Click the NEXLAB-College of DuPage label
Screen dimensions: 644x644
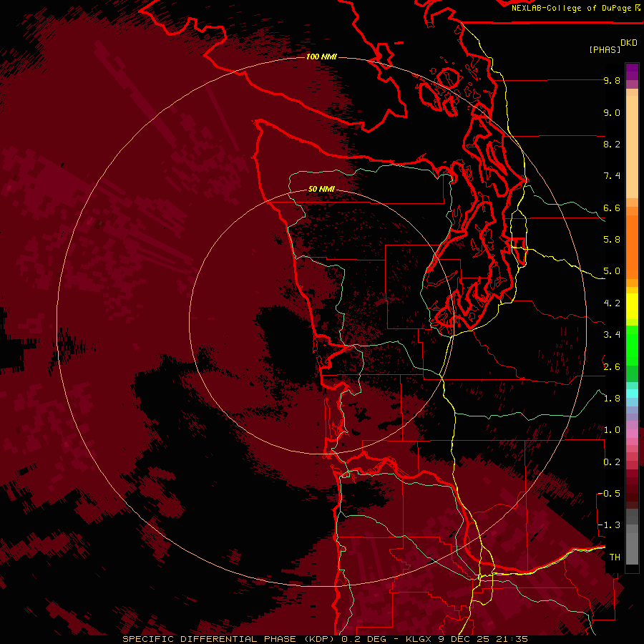point(572,8)
